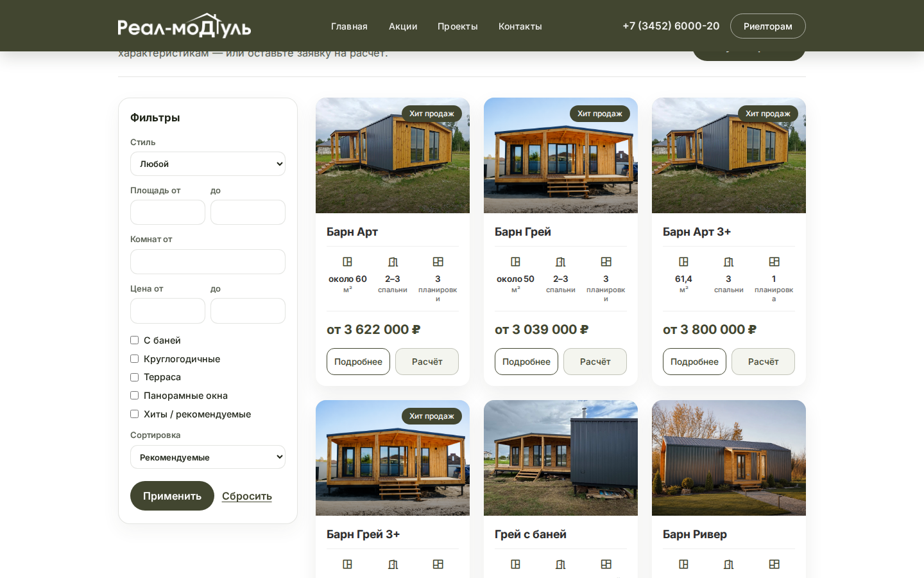Click layouts icon on Барн Грей 3+ card

point(438,565)
